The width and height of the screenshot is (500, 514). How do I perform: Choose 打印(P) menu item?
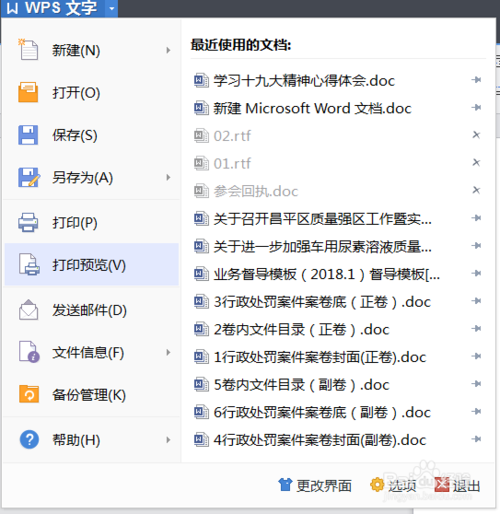[x=92, y=222]
